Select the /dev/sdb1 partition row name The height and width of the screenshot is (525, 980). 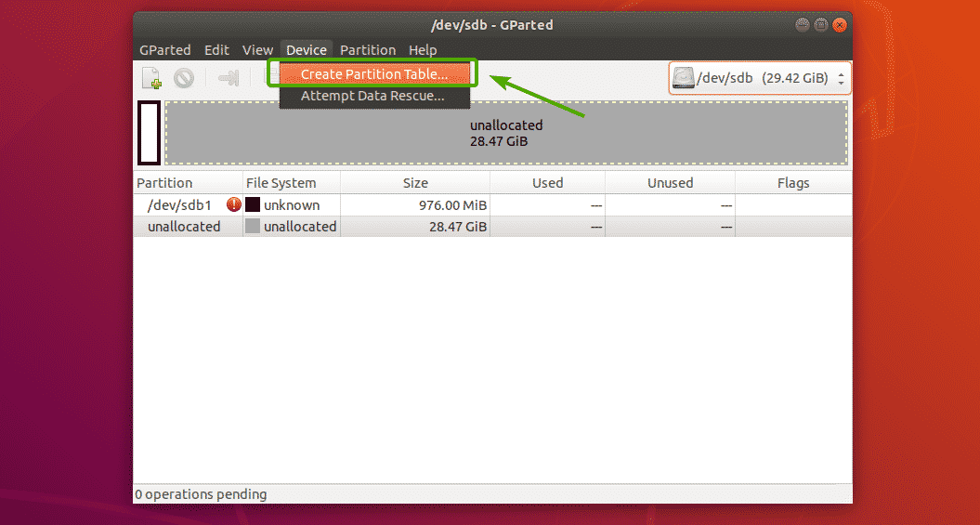(x=179, y=205)
